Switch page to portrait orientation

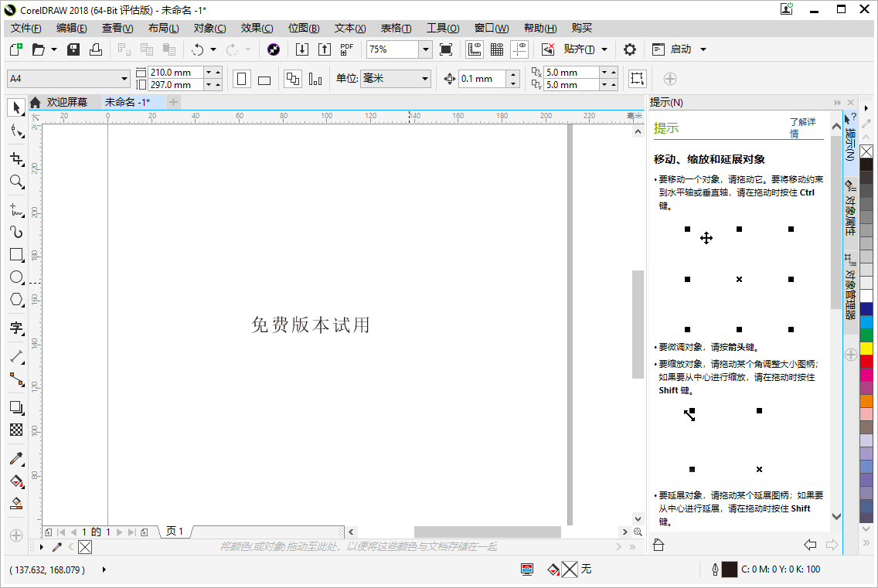(241, 78)
